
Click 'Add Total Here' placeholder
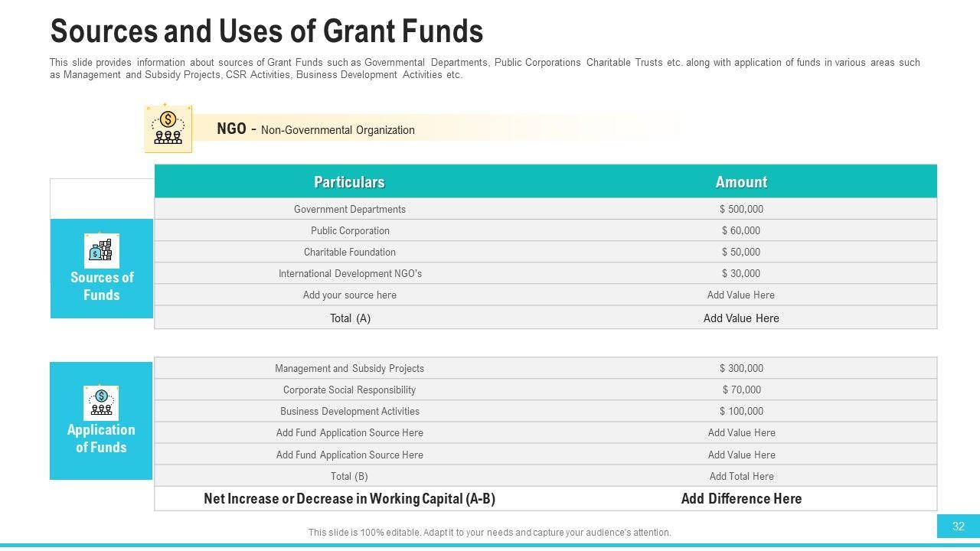coord(741,476)
